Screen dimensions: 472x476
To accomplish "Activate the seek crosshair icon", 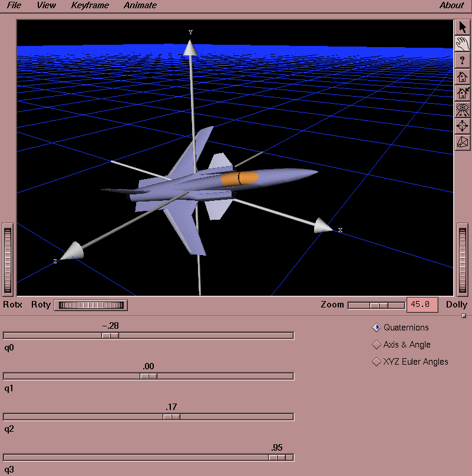I will (x=463, y=126).
